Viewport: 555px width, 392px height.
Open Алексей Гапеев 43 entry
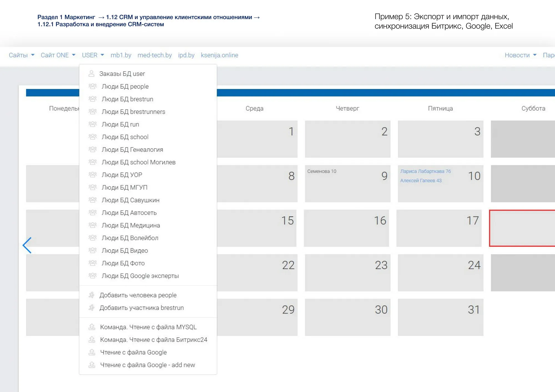tap(421, 180)
